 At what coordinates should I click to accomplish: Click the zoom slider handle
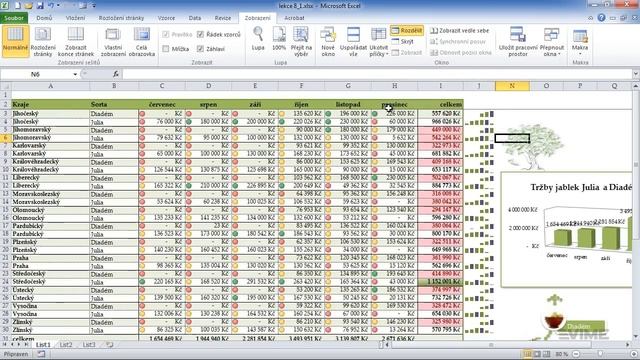point(600,354)
